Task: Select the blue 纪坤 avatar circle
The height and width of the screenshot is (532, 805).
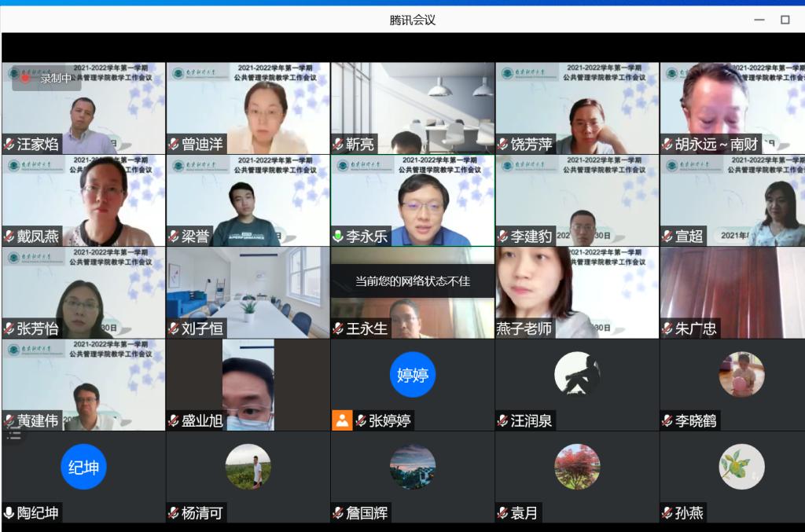Action: point(83,467)
